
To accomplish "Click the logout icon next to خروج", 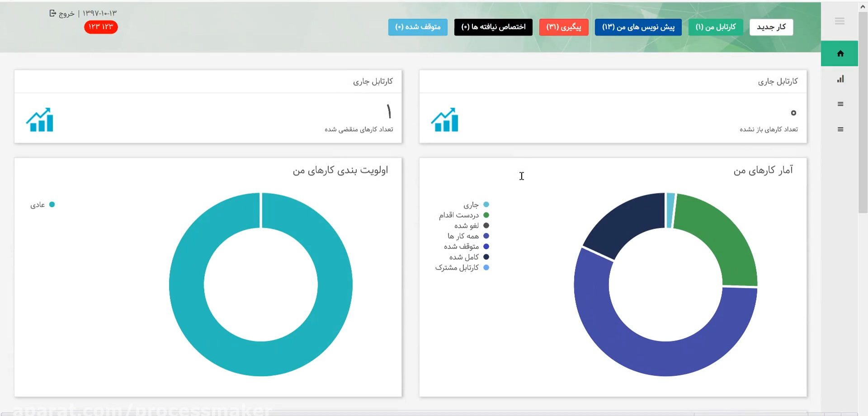I will point(52,14).
